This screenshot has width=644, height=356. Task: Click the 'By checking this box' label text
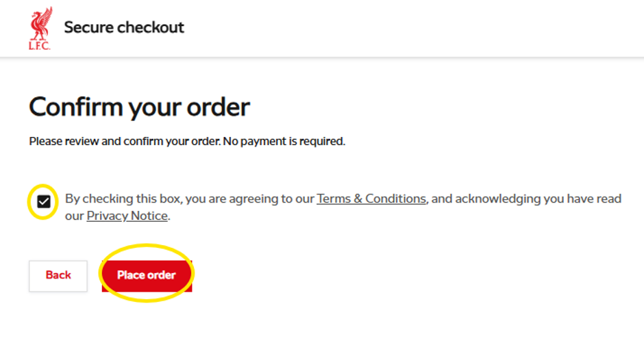pyautogui.click(x=123, y=199)
